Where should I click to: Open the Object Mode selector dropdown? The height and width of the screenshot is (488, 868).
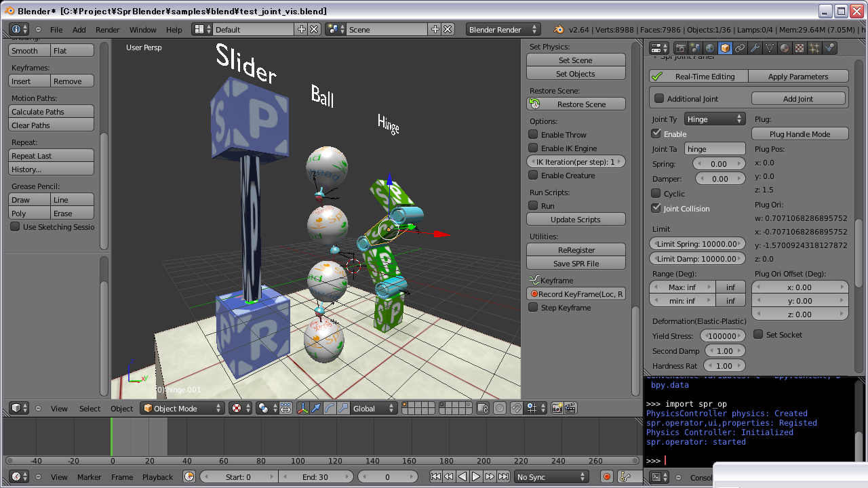182,408
